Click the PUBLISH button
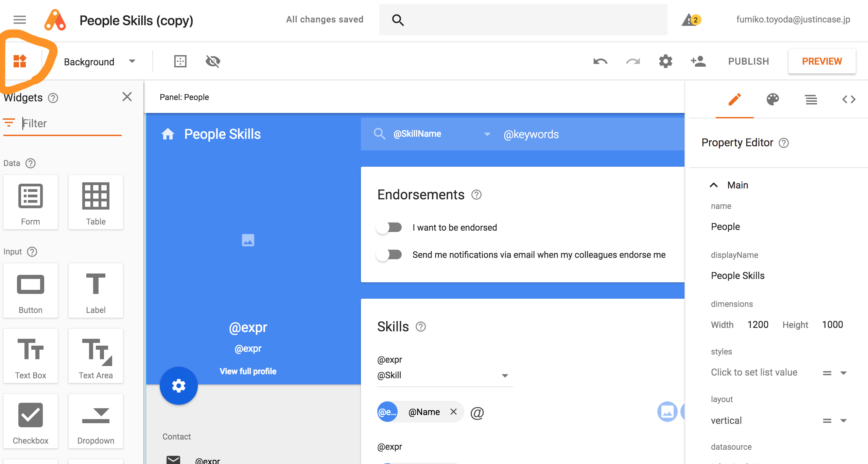This screenshot has height=464, width=868. point(748,62)
